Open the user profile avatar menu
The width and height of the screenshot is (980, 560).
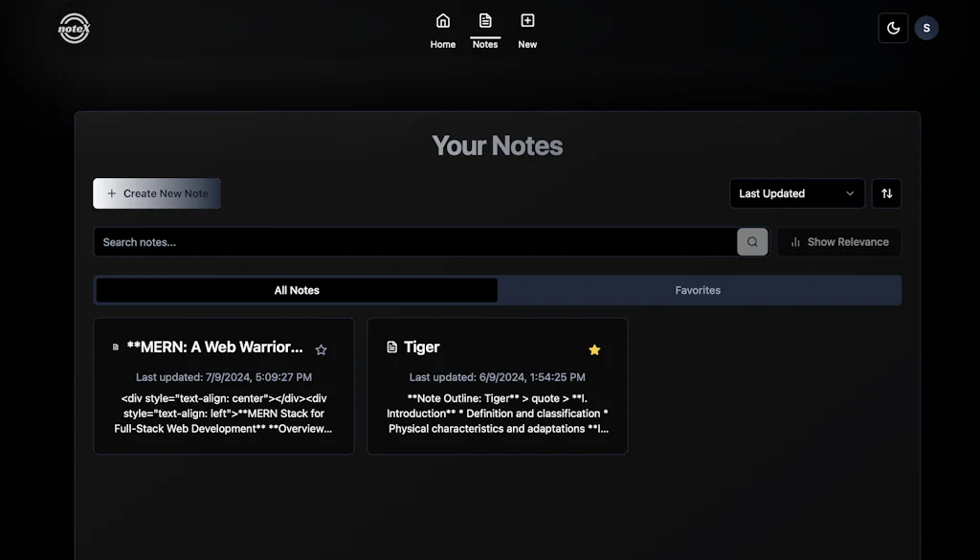coord(926,28)
